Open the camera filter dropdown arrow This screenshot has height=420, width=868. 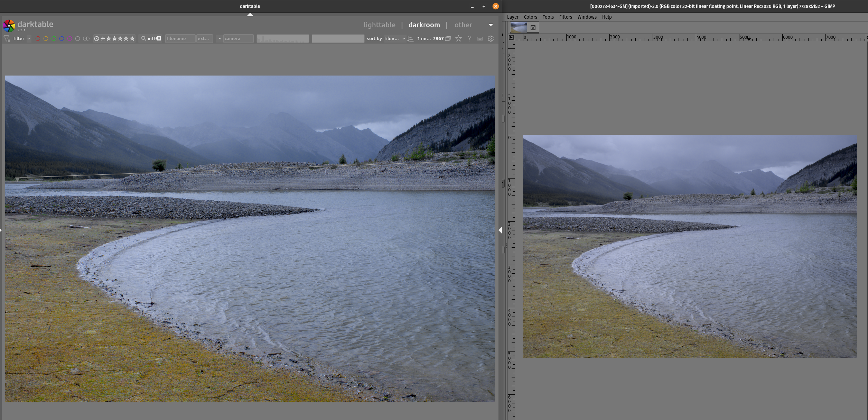point(220,39)
